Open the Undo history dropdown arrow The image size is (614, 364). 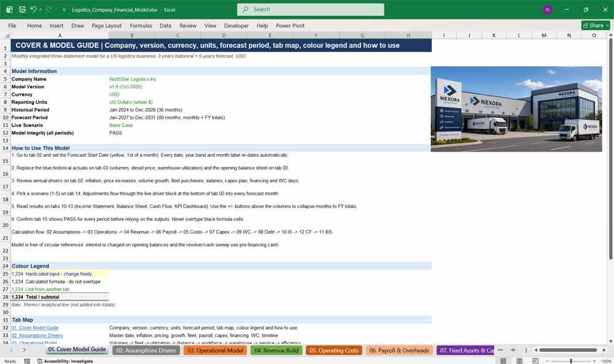41,9
